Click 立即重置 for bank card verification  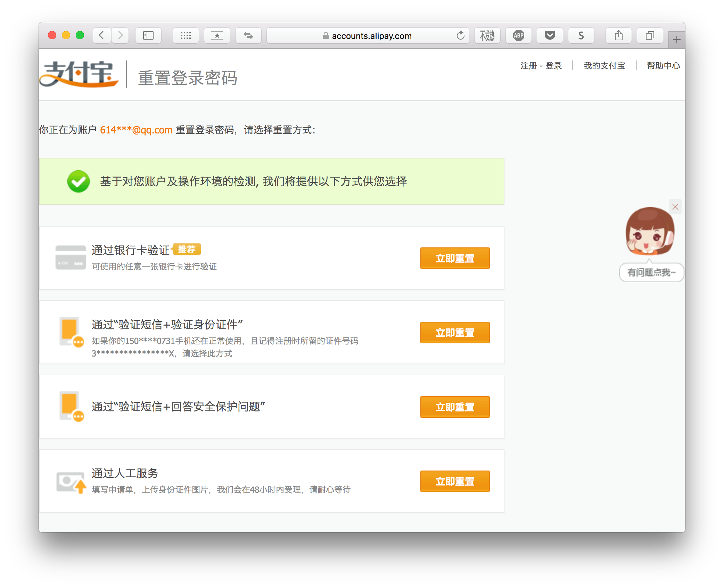(x=455, y=258)
